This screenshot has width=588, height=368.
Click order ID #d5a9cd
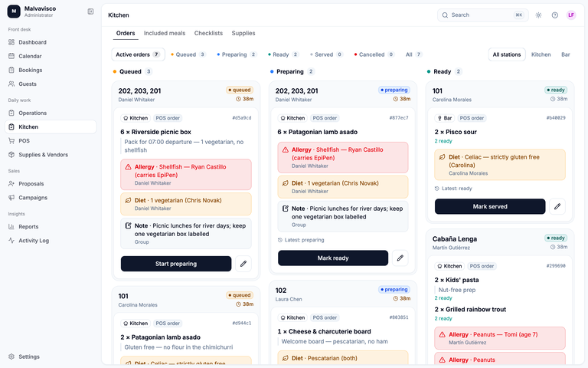[242, 118]
